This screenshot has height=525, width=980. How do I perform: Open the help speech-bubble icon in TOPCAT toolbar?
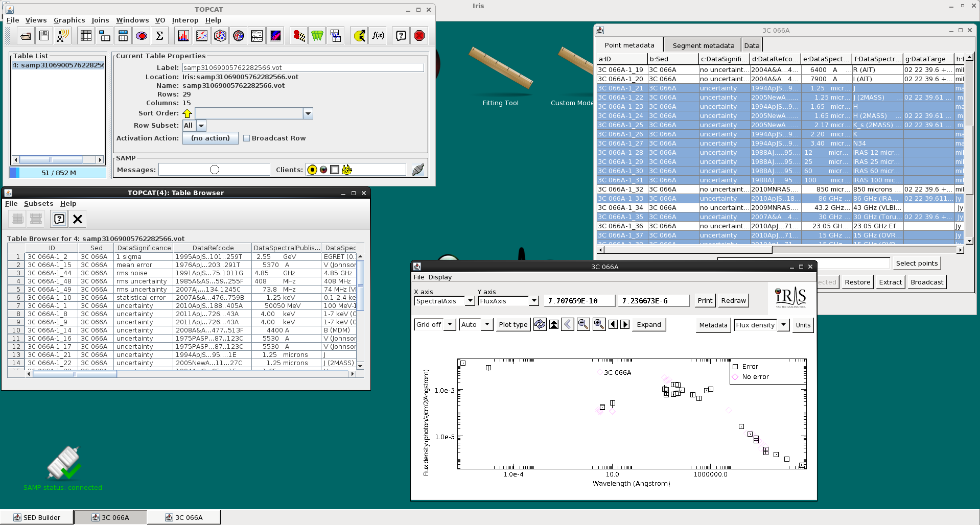tap(402, 36)
